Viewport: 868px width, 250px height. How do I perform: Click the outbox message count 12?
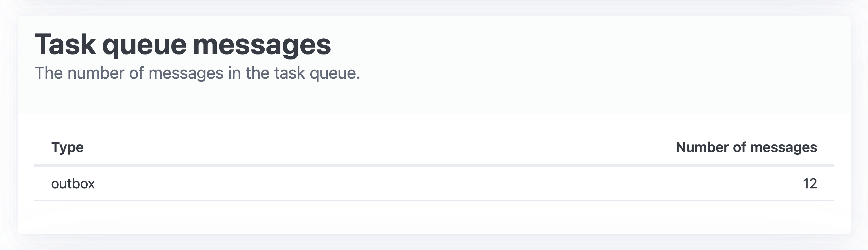tap(810, 184)
